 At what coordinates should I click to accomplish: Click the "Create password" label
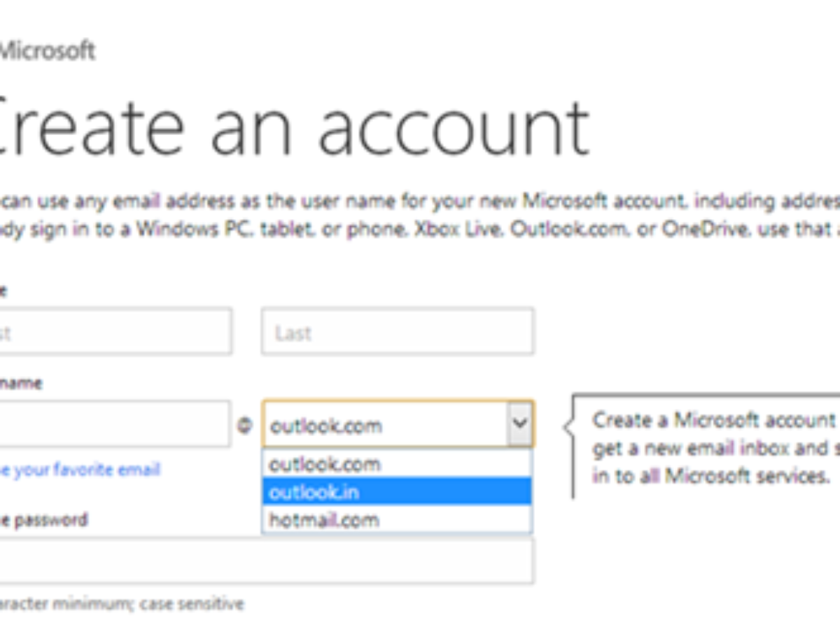pyautogui.click(x=43, y=520)
